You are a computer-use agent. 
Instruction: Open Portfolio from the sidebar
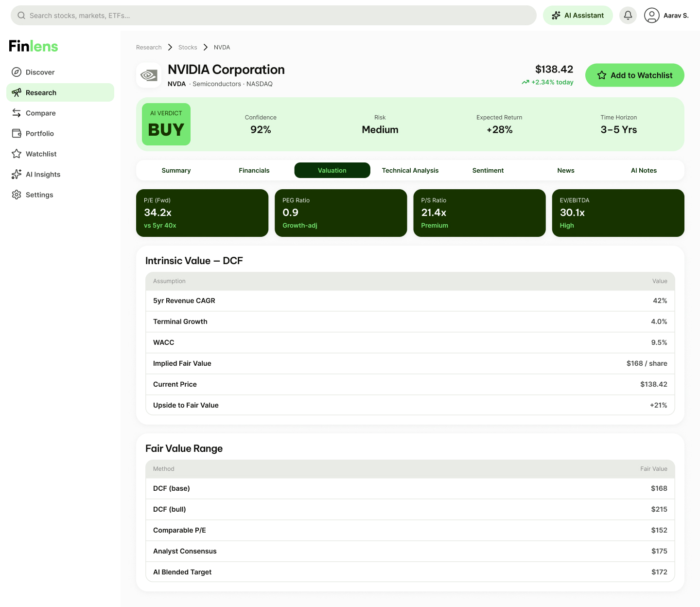pos(60,133)
